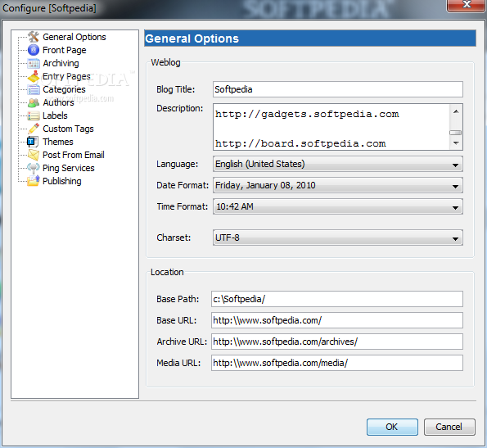Select Post From Email option
This screenshot has width=487, height=448.
(74, 155)
